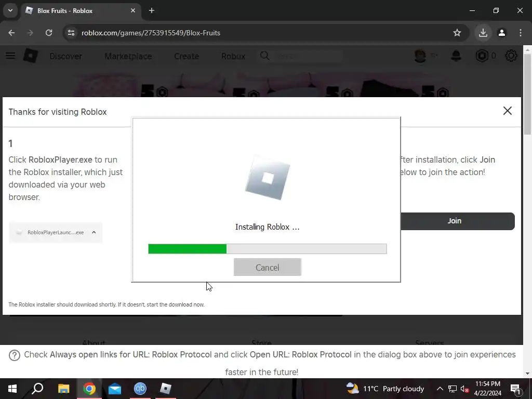Viewport: 532px width, 399px height.
Task: Click the Join button
Action: [458, 221]
